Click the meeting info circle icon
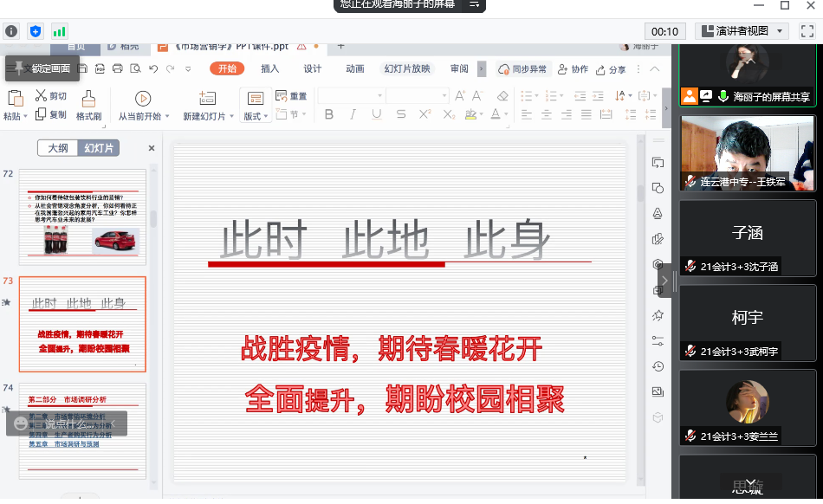The image size is (823, 504). 11,31
